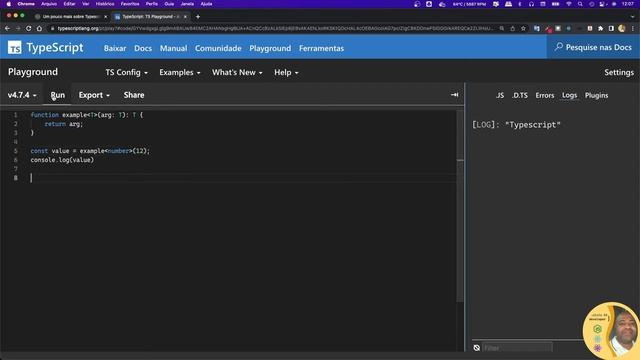Open the What's New dropdown
Viewport: 640px width, 360px height.
[x=237, y=72]
